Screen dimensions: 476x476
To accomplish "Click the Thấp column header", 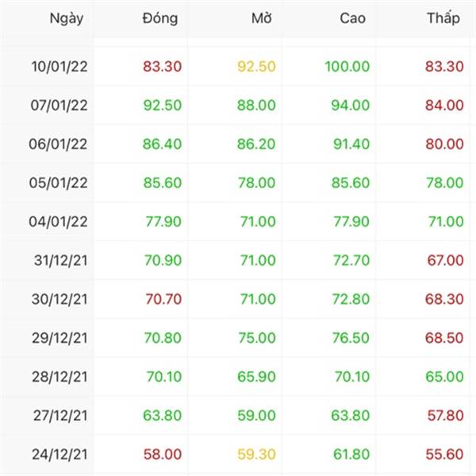I will tap(443, 18).
